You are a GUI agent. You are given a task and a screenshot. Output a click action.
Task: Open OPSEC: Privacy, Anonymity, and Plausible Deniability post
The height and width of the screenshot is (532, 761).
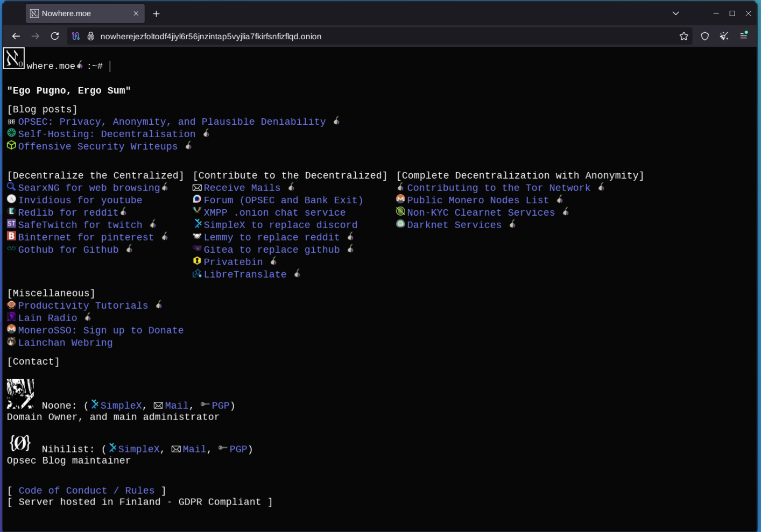coord(172,122)
